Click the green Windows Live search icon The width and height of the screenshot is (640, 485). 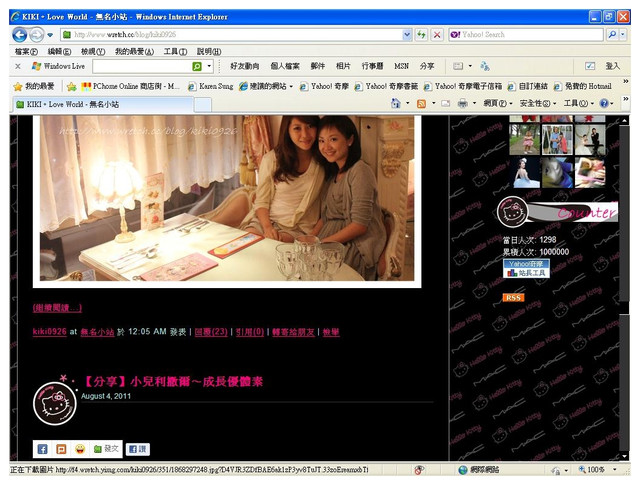pyautogui.click(x=197, y=66)
